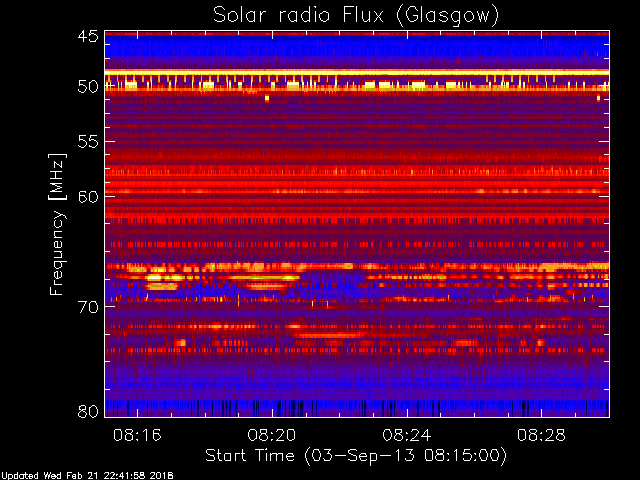Click the '55' frequency tick label
The image size is (640, 480).
88,142
